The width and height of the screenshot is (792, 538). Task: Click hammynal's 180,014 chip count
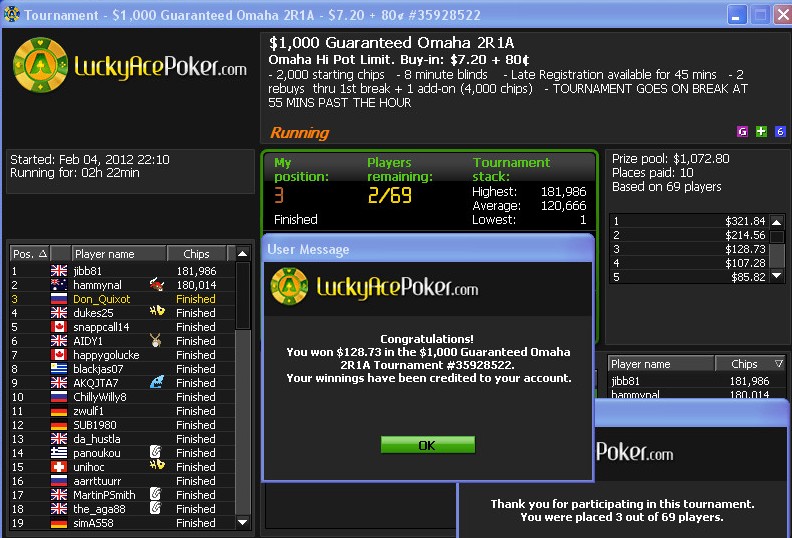[x=196, y=285]
